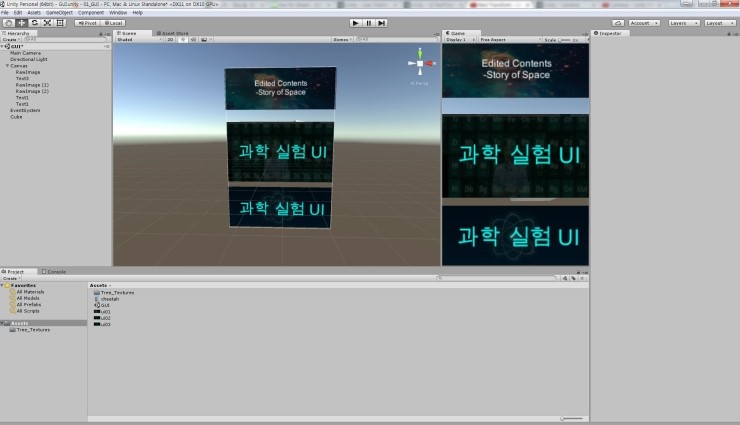The width and height of the screenshot is (740, 425).
Task: Click the Scene view search field
Action: coord(396,40)
